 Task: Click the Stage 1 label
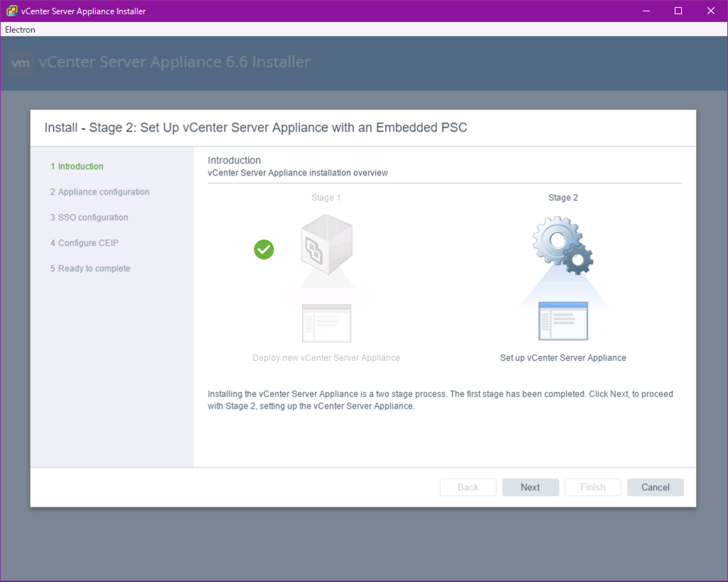(326, 198)
